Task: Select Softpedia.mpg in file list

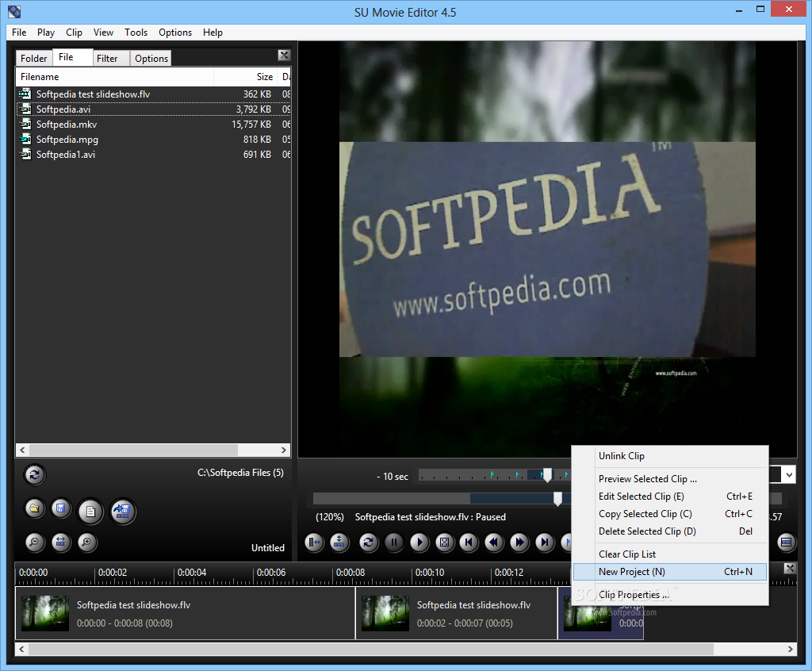Action: click(153, 140)
